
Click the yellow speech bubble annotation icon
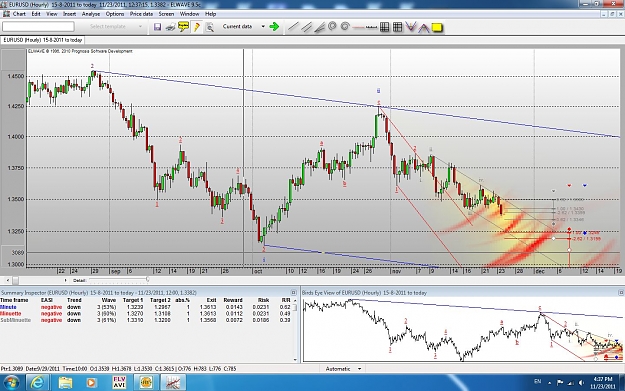click(183, 27)
